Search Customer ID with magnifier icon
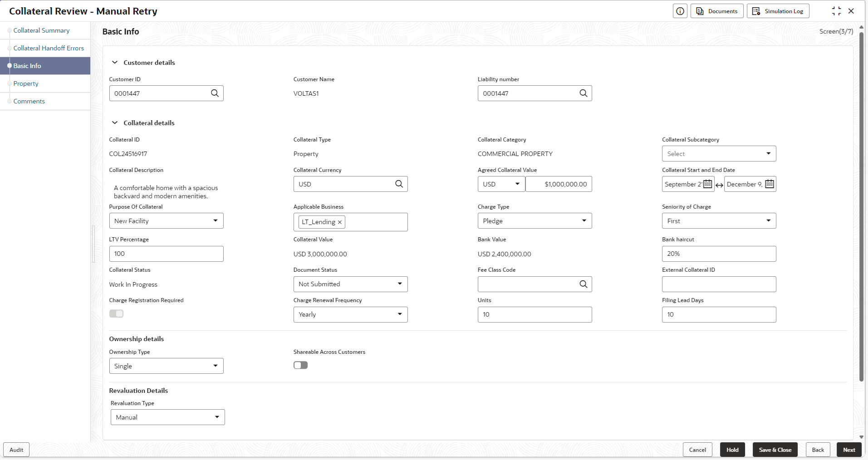This screenshot has width=868, height=460. click(x=215, y=93)
